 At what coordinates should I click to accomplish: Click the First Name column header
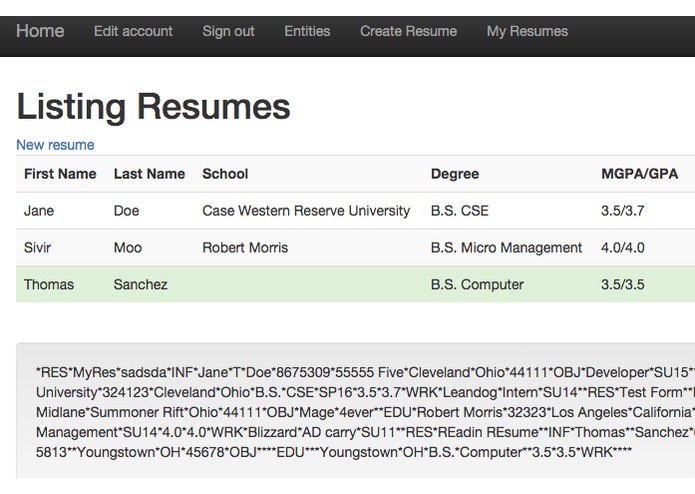point(60,174)
